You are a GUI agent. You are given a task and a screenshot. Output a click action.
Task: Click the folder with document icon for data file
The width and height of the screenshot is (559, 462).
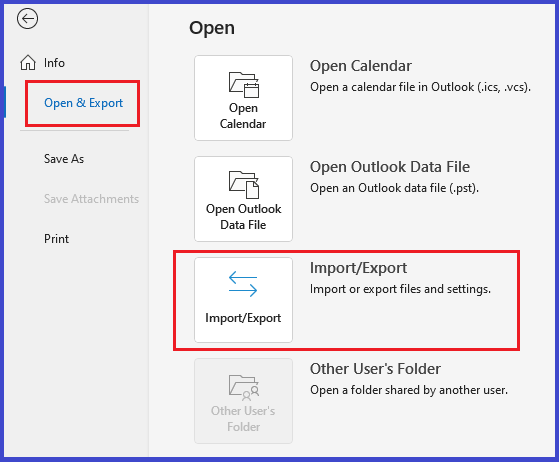(243, 185)
